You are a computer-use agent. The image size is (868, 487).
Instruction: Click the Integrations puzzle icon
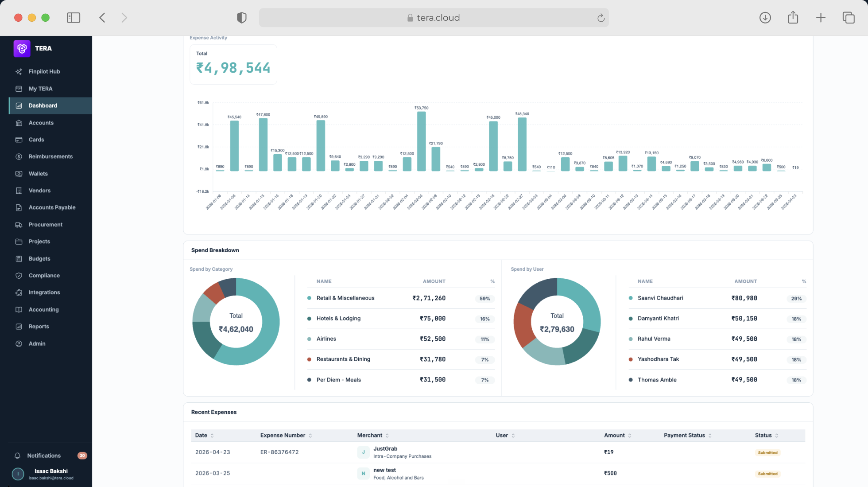pyautogui.click(x=19, y=292)
